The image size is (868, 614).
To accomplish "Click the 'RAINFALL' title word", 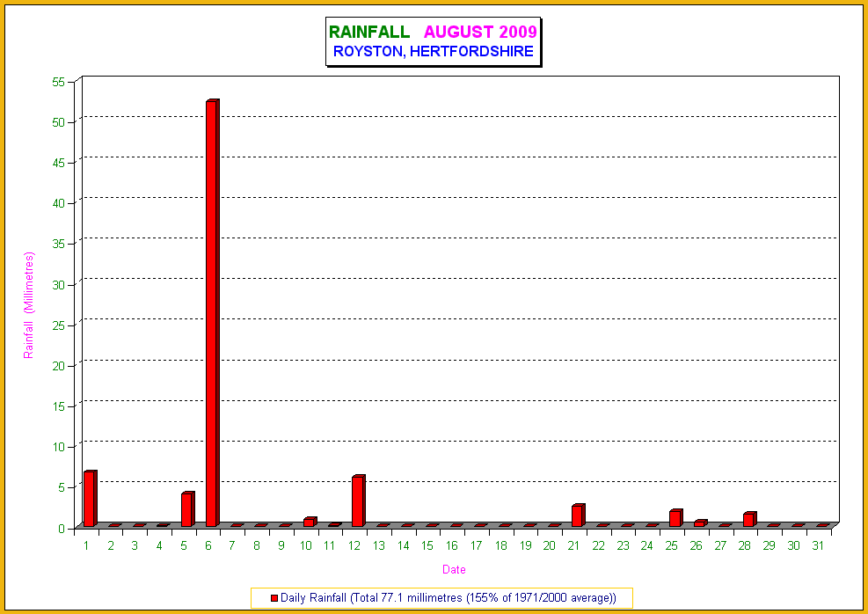I will coord(369,33).
